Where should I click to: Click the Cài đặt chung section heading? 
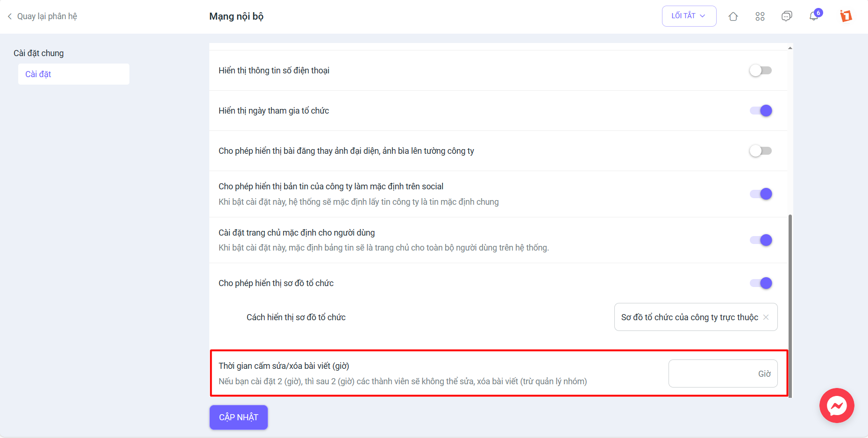[39, 53]
